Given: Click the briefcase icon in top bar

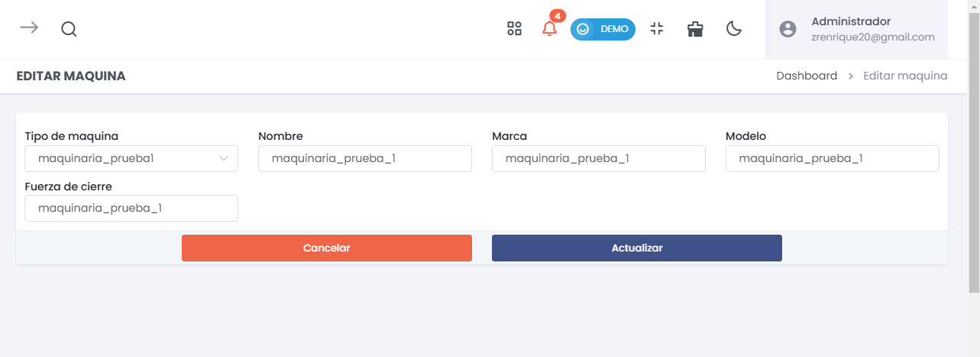Looking at the screenshot, I should coord(695,30).
